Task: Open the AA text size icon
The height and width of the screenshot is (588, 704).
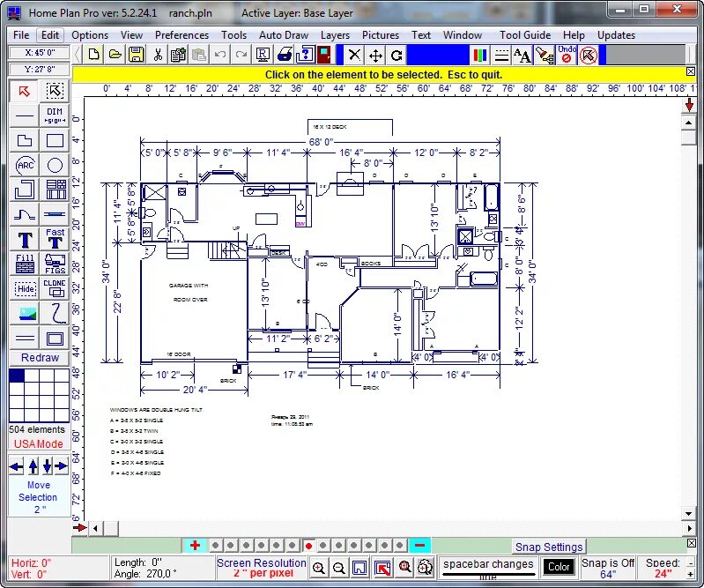Action: [x=522, y=56]
